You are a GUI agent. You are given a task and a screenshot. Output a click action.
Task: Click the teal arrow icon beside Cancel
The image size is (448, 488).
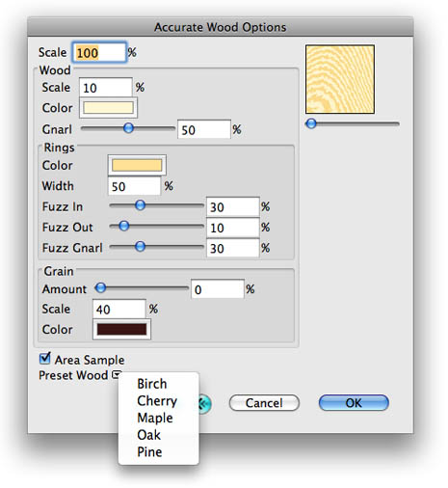pyautogui.click(x=205, y=403)
